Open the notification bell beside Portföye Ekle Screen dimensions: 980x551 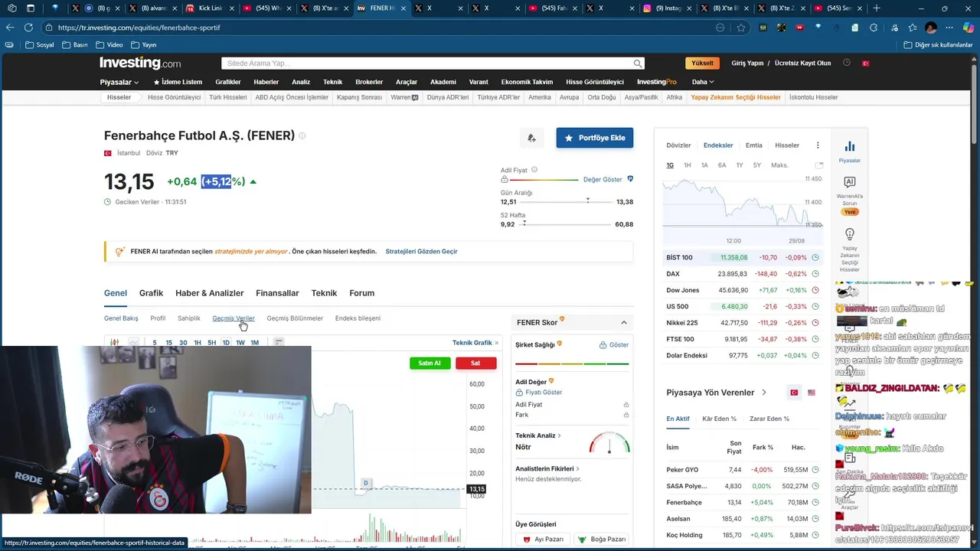[x=531, y=138]
